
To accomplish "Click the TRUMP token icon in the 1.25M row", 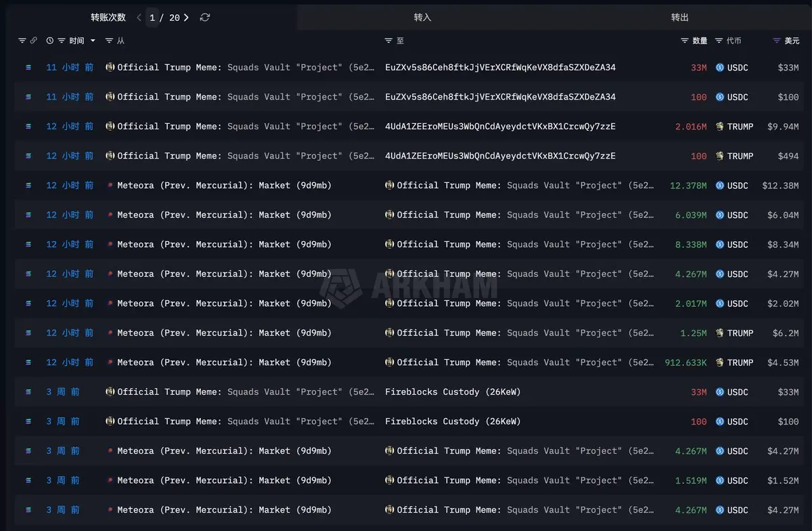I will [x=720, y=333].
